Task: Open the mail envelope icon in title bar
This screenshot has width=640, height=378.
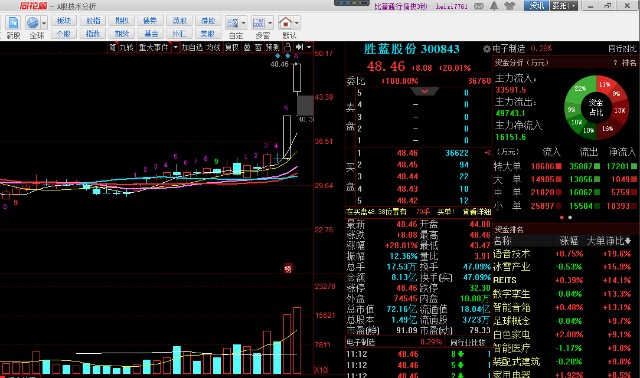Action: pos(479,6)
